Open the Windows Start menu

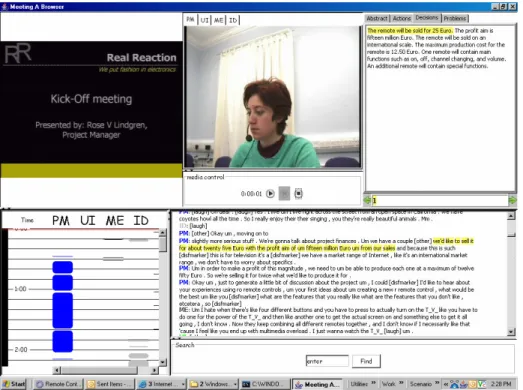pos(14,384)
